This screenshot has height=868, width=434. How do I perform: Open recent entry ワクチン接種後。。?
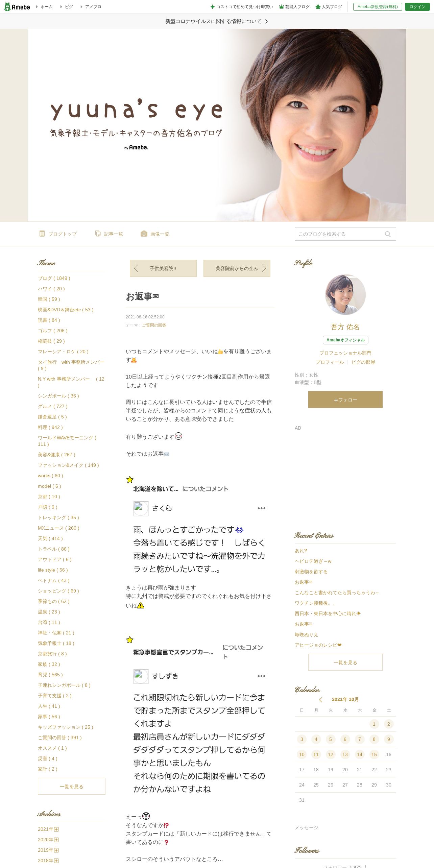pos(315,603)
